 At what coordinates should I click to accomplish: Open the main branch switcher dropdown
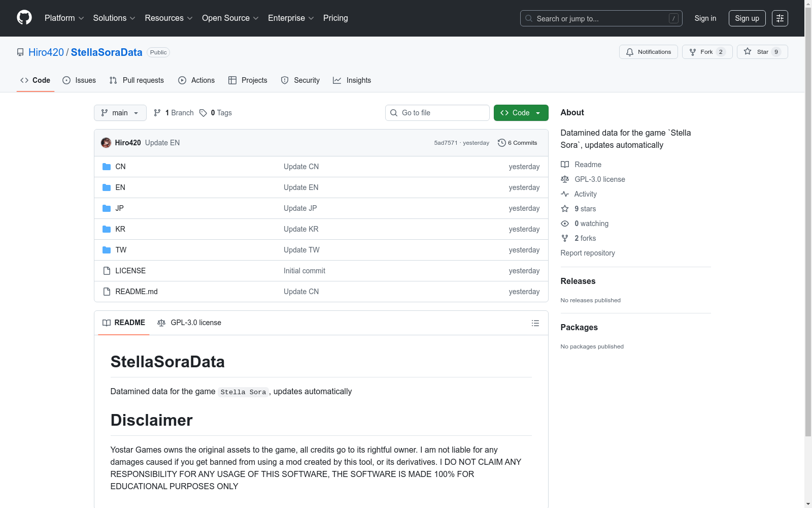(120, 113)
